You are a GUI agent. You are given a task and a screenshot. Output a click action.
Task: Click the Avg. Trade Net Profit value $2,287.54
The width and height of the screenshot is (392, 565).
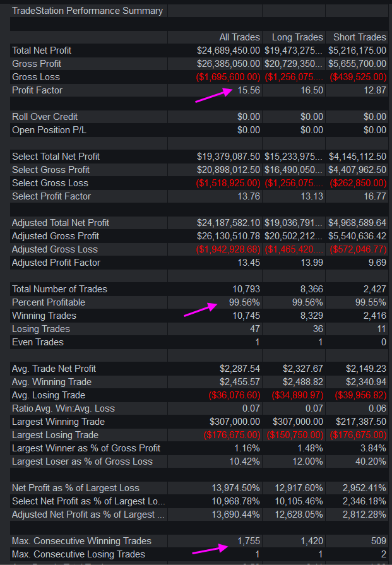237,369
